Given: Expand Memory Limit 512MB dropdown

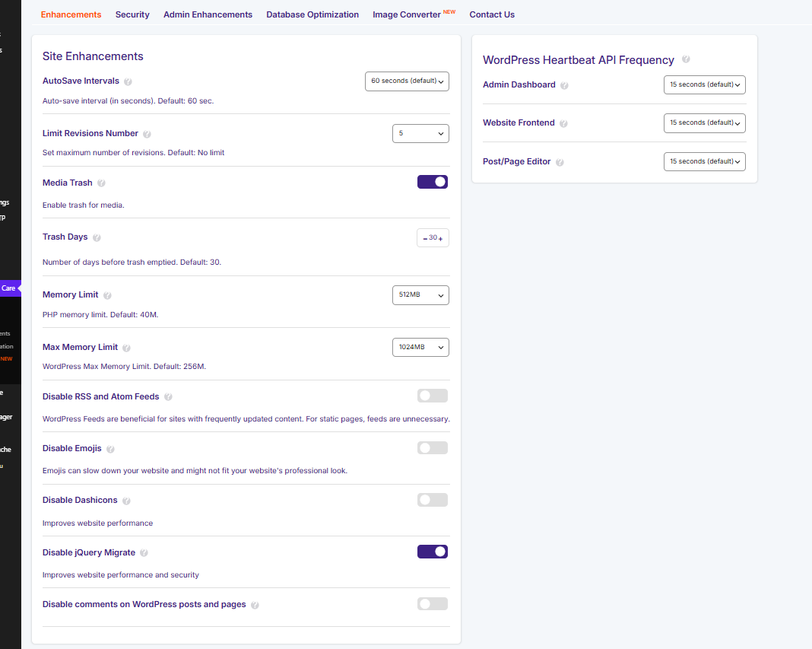Looking at the screenshot, I should 420,295.
